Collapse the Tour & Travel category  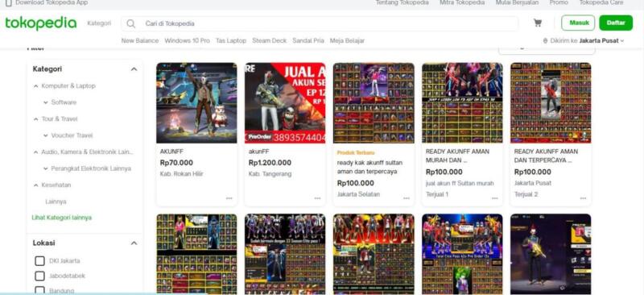click(x=35, y=119)
